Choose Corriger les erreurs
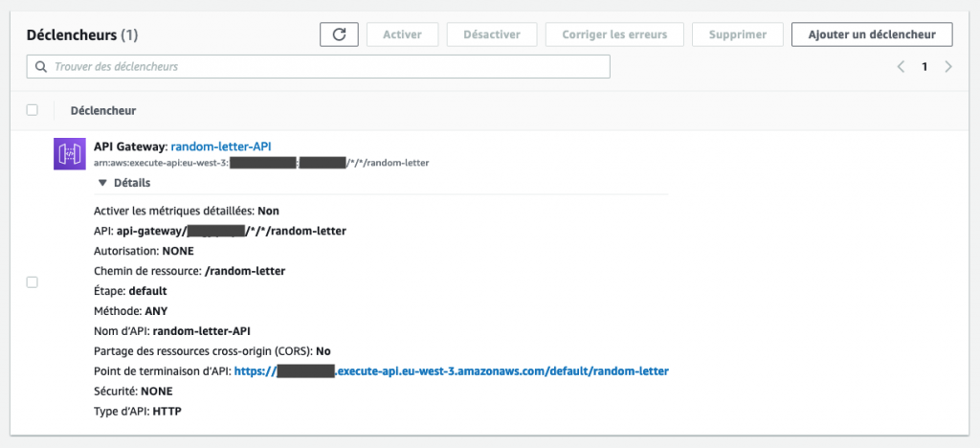The width and height of the screenshot is (980, 448). tap(614, 34)
